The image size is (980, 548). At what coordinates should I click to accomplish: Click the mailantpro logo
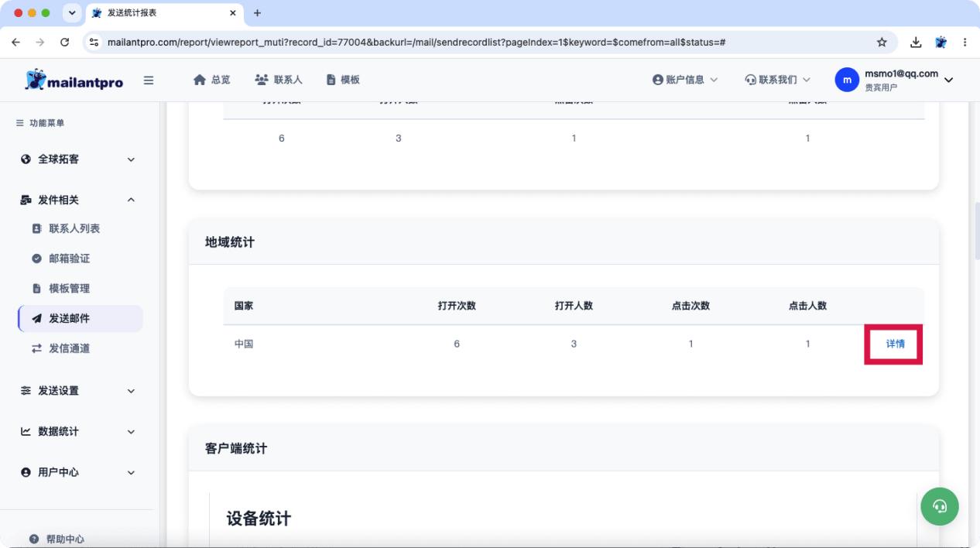[x=74, y=80]
